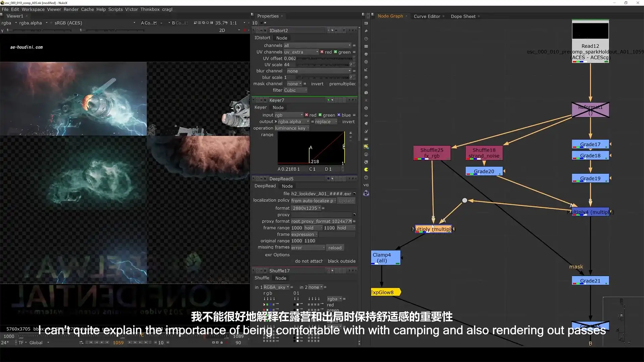Viewport: 644px width, 362px height.
Task: Click the reload button in DeepRead5
Action: 335,247
